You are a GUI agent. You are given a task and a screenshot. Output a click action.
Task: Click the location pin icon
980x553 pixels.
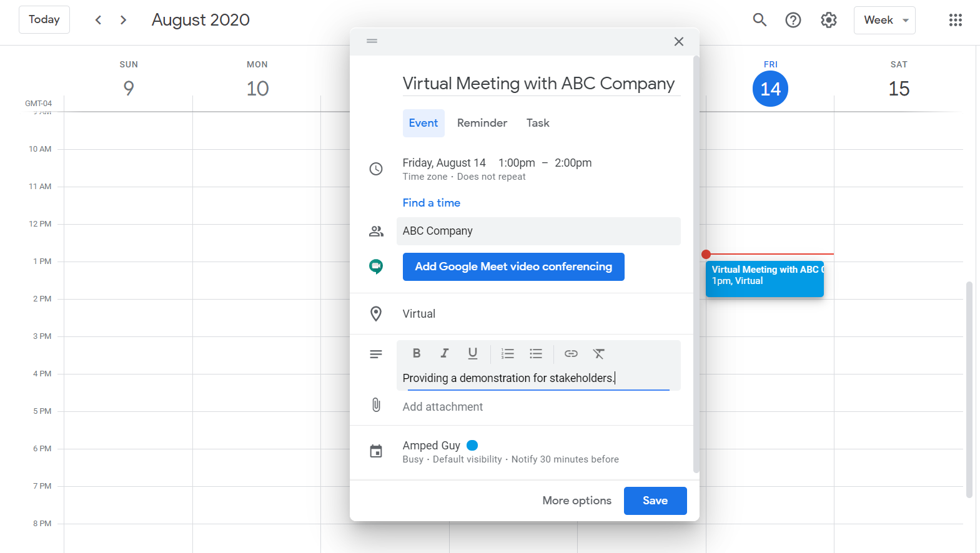[x=376, y=314]
